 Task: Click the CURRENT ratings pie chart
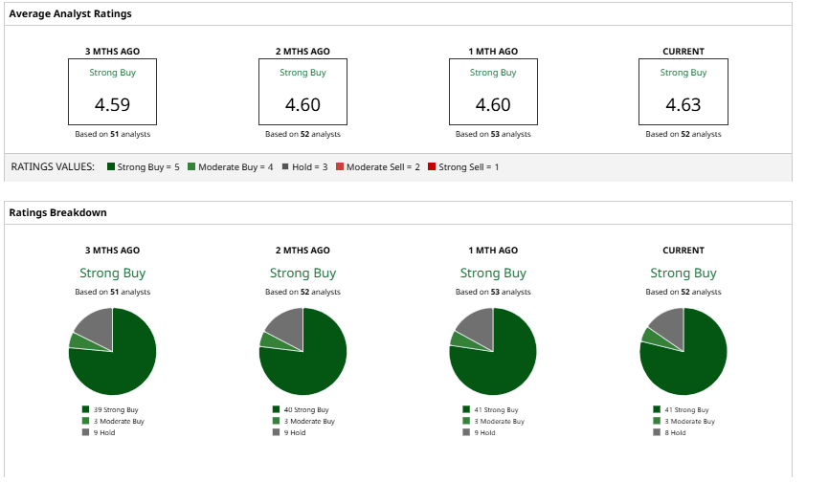click(x=683, y=351)
